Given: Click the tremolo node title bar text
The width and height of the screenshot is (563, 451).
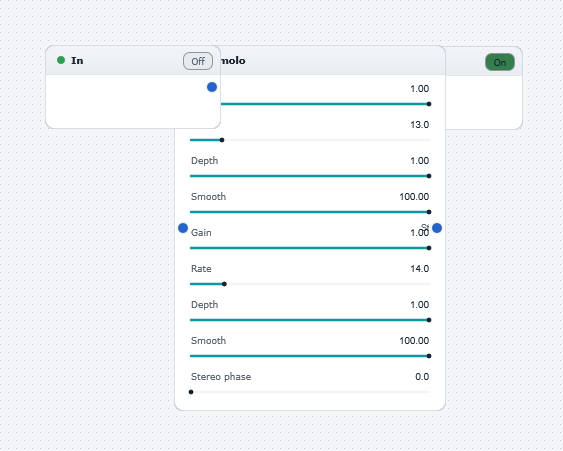Looking at the screenshot, I should tap(233, 60).
